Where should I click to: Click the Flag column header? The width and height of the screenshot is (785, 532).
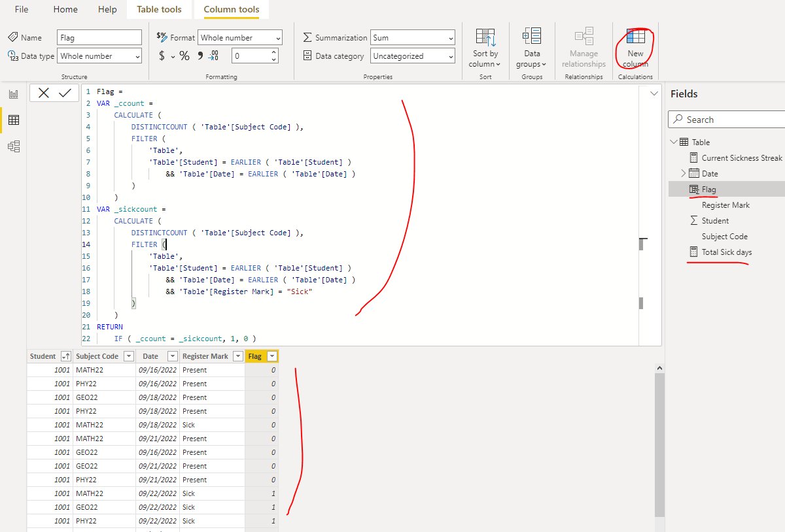click(262, 356)
